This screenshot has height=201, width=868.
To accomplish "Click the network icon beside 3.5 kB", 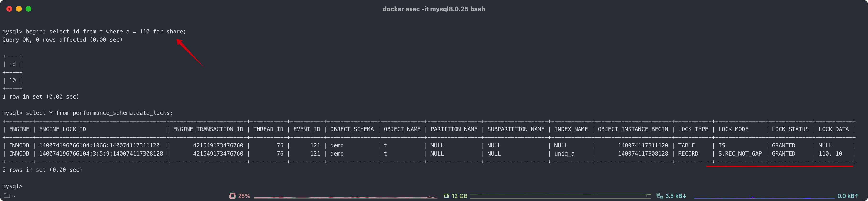I will [659, 196].
